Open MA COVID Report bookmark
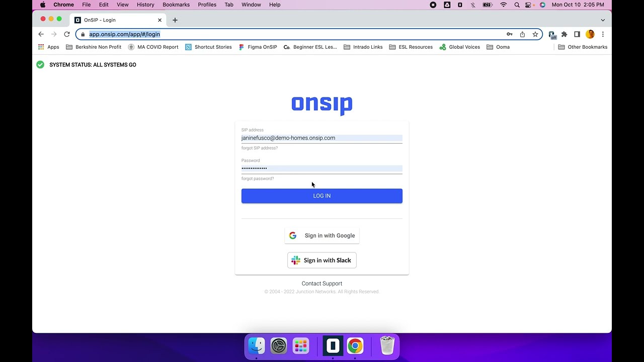 point(153,47)
